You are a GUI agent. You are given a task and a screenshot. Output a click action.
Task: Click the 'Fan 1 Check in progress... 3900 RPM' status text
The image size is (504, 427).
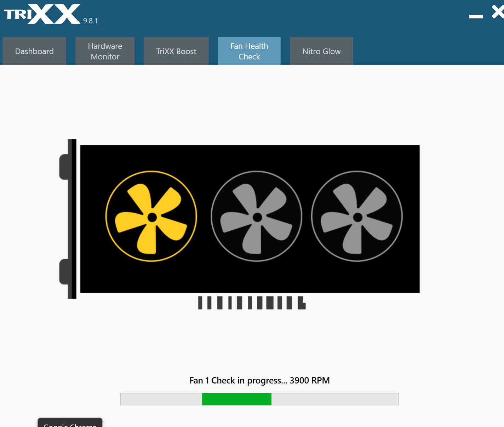259,380
